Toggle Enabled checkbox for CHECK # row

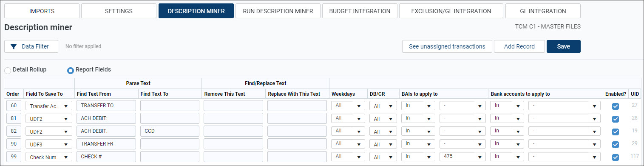[x=616, y=157]
